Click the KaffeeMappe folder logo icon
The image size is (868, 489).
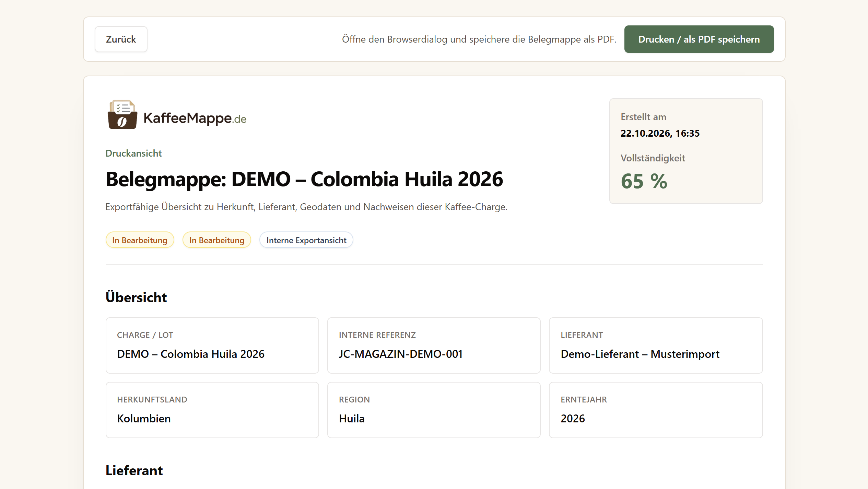(122, 115)
